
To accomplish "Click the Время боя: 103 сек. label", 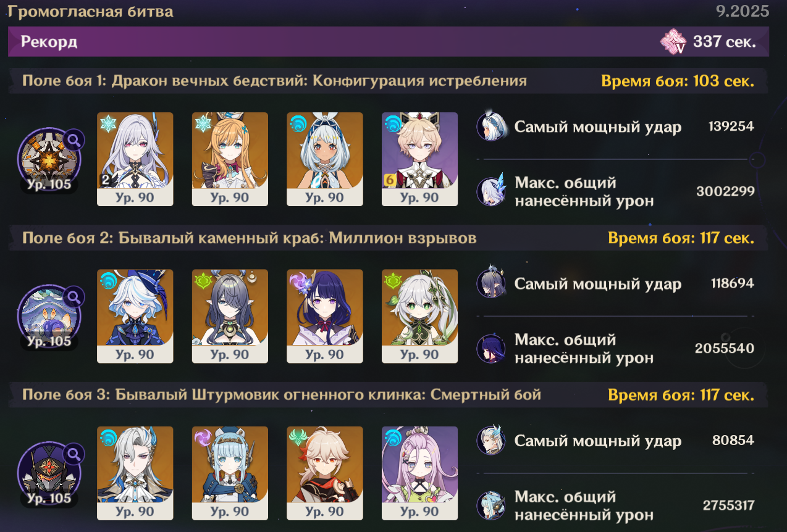I will click(678, 81).
